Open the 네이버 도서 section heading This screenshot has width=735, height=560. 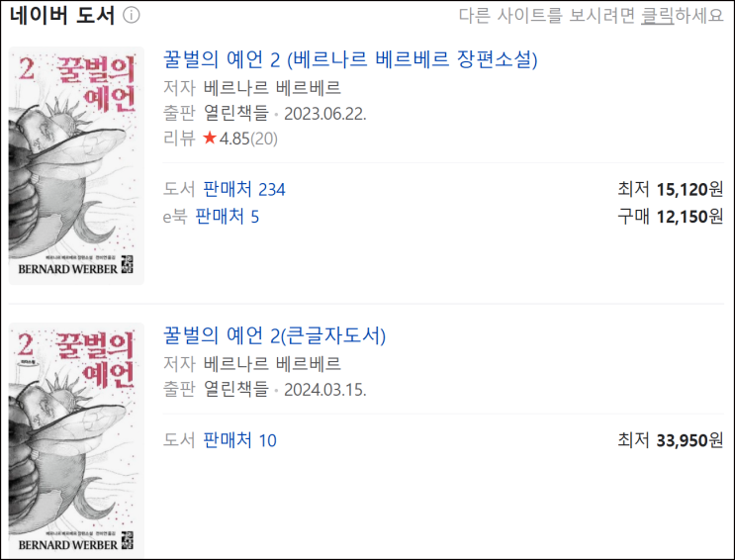62,16
